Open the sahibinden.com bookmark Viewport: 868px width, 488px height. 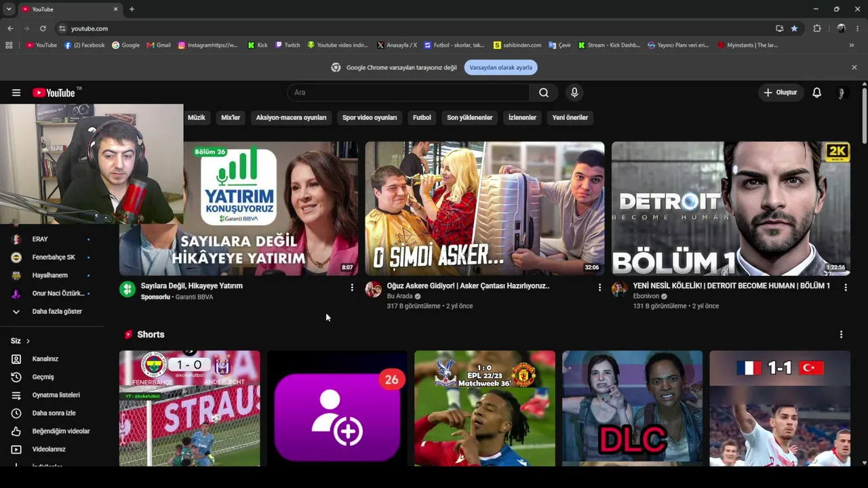coord(517,45)
